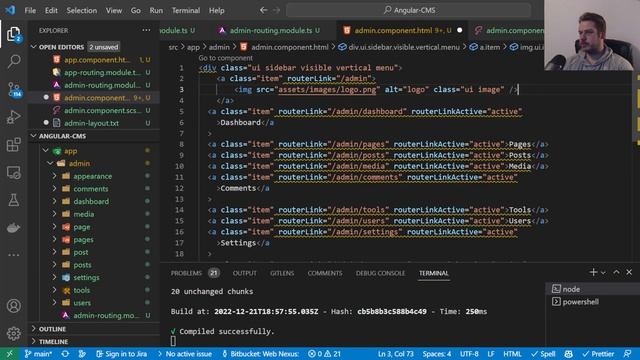Screen dimensions: 640x360
Task: Open the Extensions view icon
Action: point(13,144)
